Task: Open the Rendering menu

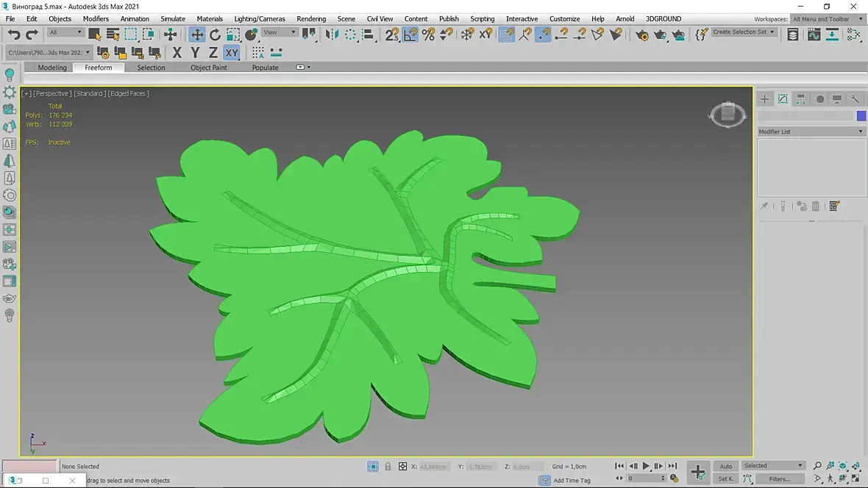Action: point(311,18)
